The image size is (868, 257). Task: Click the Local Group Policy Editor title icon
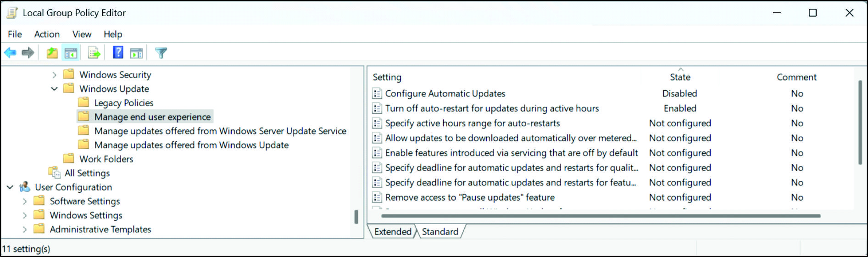[x=12, y=13]
